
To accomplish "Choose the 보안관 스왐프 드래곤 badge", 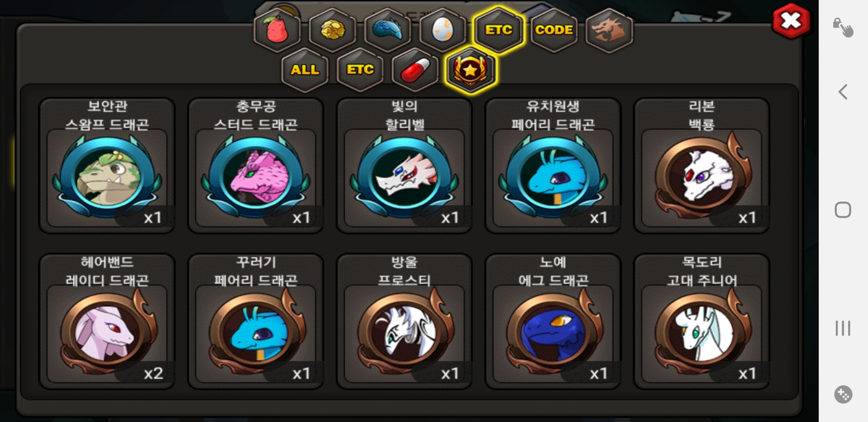I will (107, 166).
